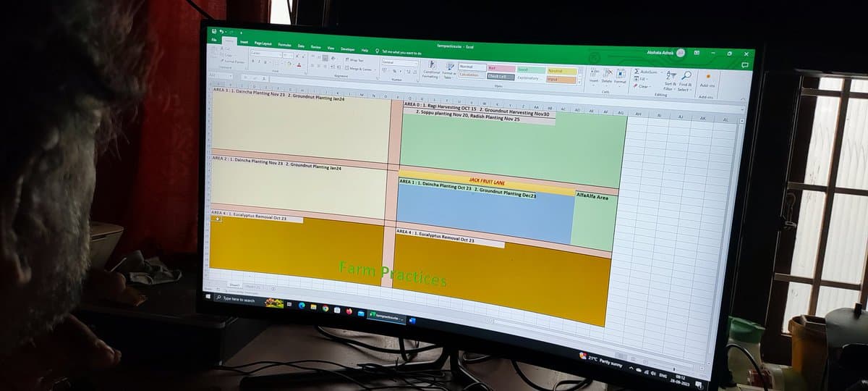The height and width of the screenshot is (391, 868).
Task: Click the AlfaAlfa Area cell
Action: [x=592, y=196]
